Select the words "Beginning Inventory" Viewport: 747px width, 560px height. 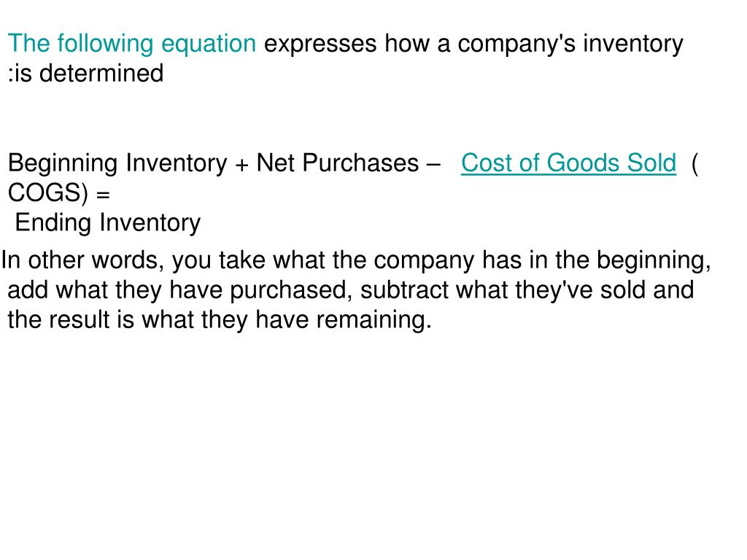click(x=117, y=164)
